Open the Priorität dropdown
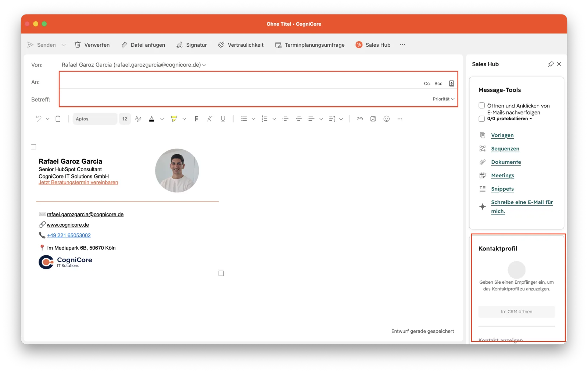 click(444, 99)
